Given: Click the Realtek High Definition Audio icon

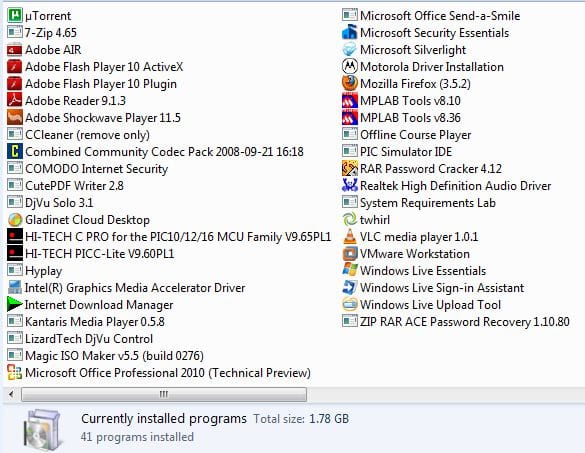Looking at the screenshot, I should point(350,185).
